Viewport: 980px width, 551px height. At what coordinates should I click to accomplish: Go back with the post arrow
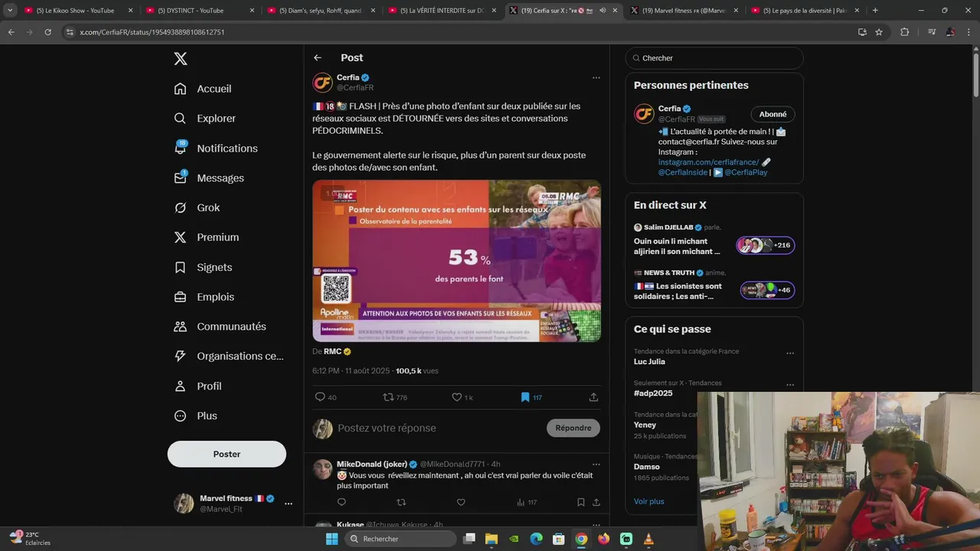[318, 58]
